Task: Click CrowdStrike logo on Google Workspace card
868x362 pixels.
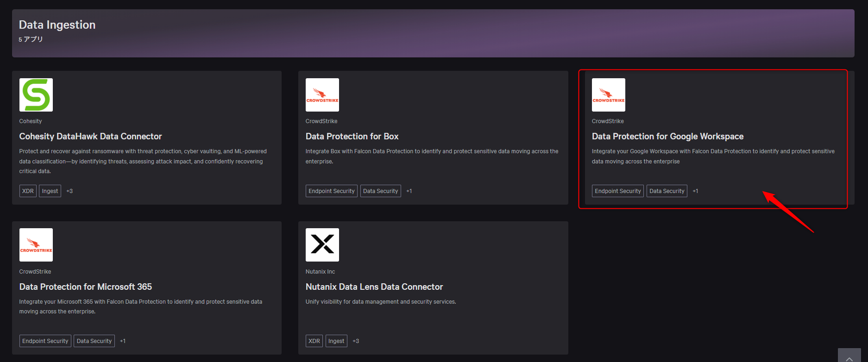Action: click(609, 95)
